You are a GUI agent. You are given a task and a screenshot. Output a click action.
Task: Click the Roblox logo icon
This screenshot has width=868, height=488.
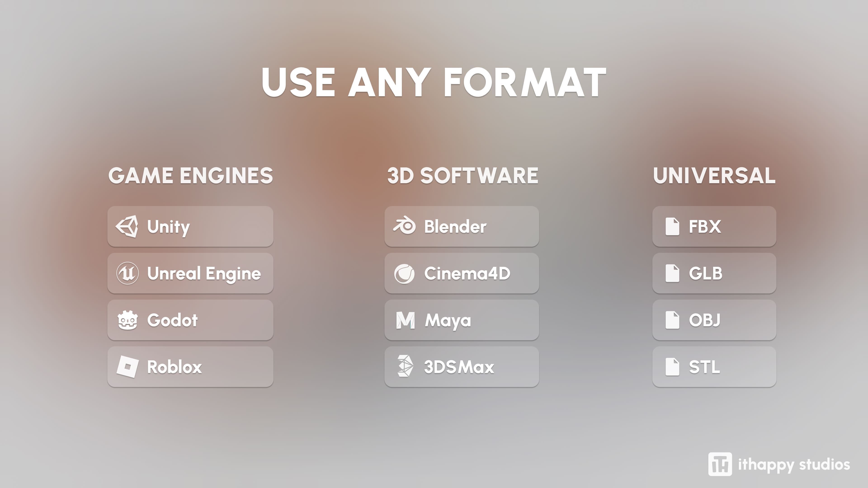point(127,366)
